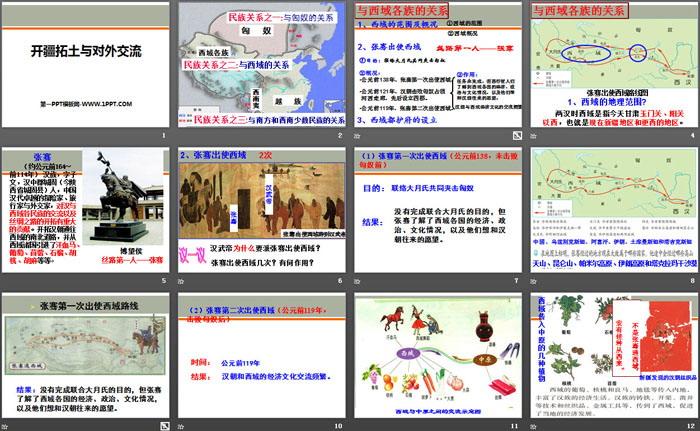Screen dimensions: 700x431
Task: Select slide 6 张骞出使西域 mural
Action: [262, 210]
